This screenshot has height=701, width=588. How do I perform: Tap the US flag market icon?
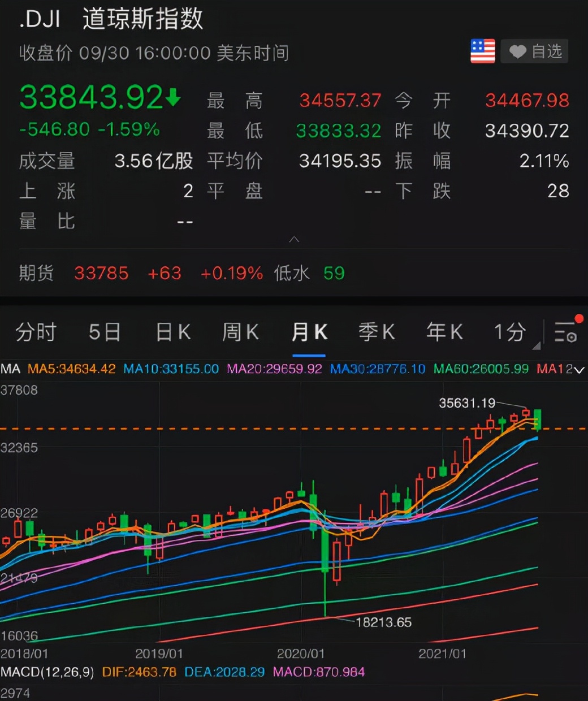pyautogui.click(x=482, y=51)
